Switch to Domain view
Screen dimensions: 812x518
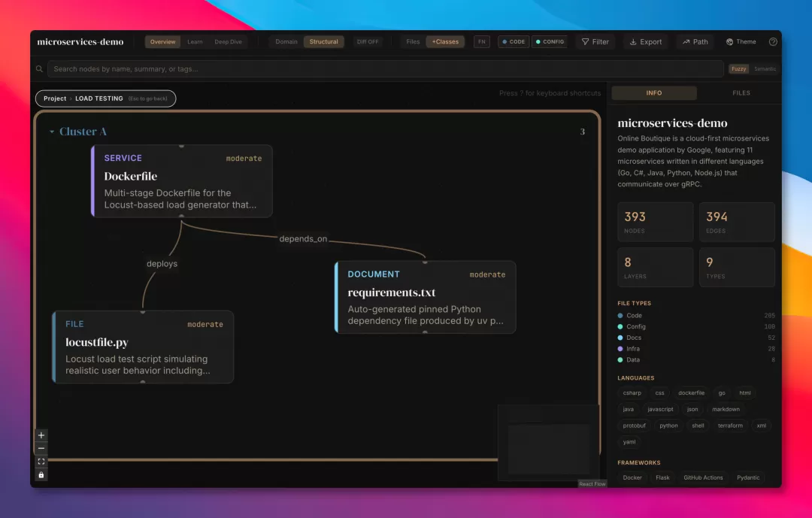pos(286,42)
